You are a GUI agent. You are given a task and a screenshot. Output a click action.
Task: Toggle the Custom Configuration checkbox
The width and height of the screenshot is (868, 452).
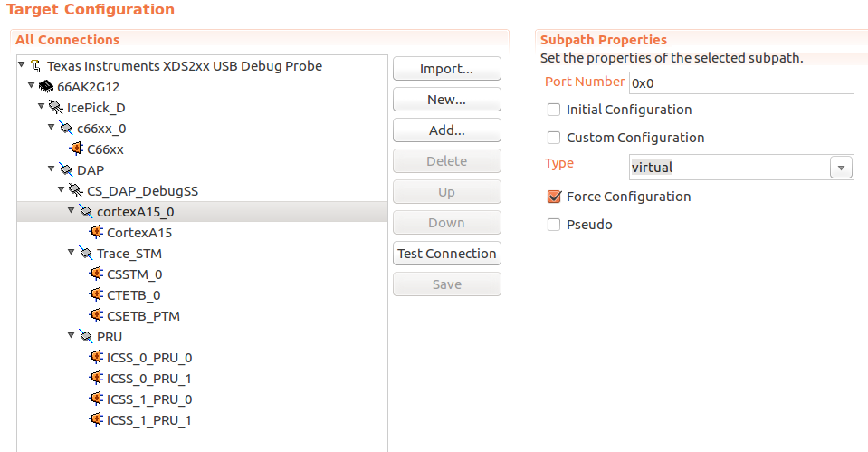[x=554, y=139]
